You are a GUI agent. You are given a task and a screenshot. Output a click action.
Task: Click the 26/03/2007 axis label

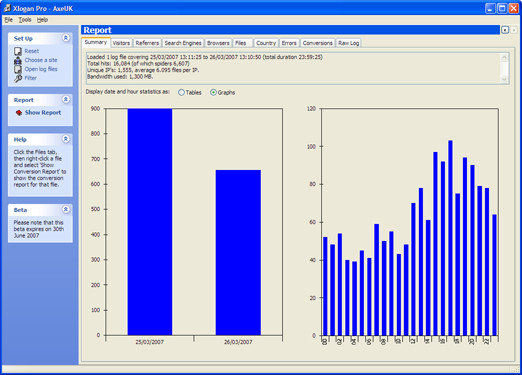coord(238,342)
